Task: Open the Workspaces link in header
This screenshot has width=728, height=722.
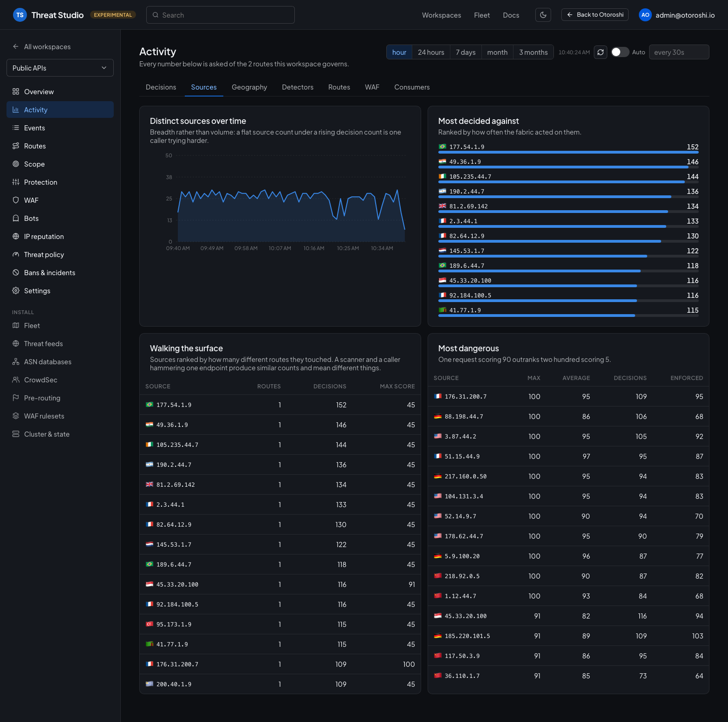Action: coord(442,15)
